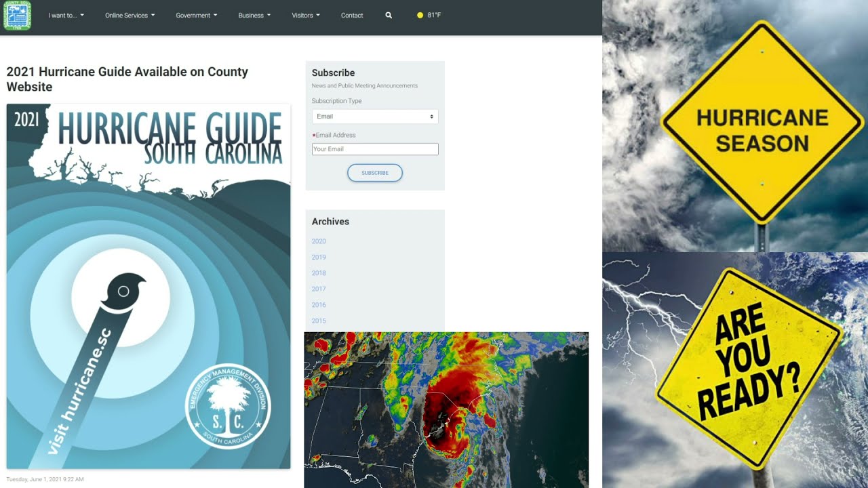This screenshot has width=868, height=488.
Task: Click the hurricane satellite radar image
Action: (x=446, y=410)
